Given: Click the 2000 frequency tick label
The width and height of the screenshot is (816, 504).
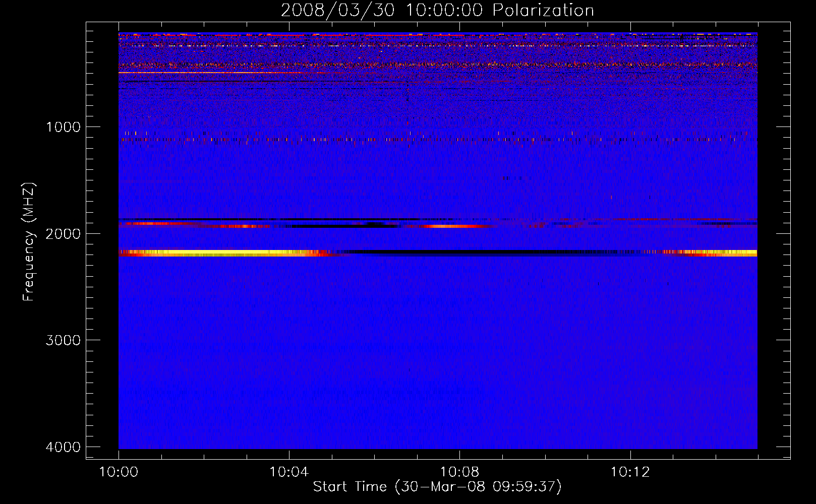Looking at the screenshot, I should tap(63, 234).
